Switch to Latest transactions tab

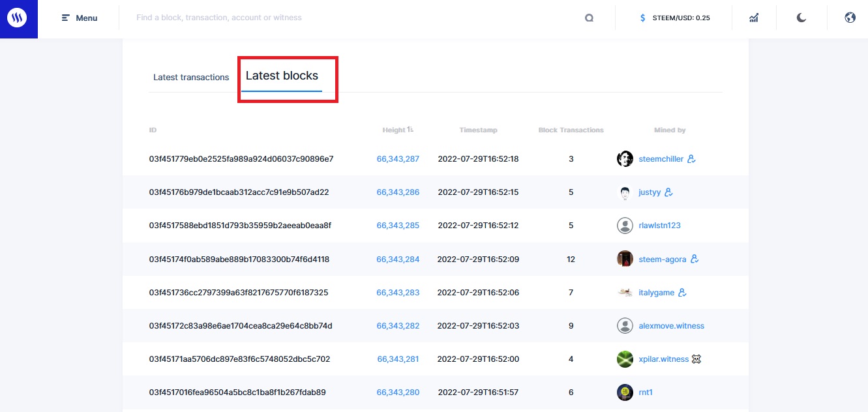191,77
